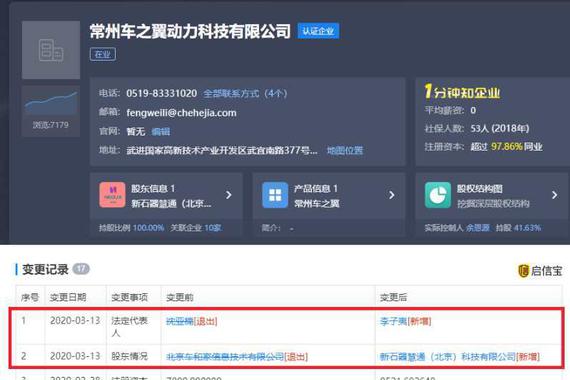Click the 变更日期 column header

coord(68,297)
